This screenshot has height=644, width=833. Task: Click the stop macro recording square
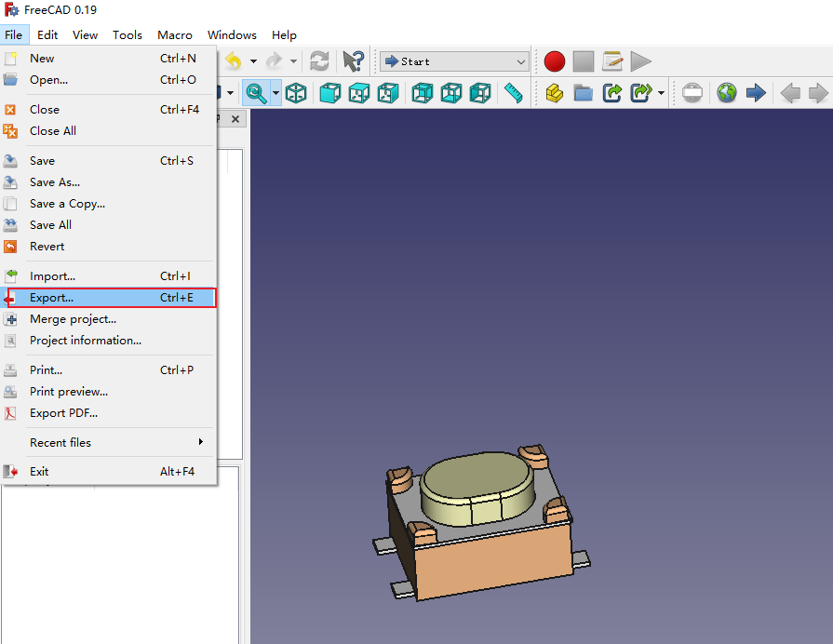pyautogui.click(x=584, y=61)
